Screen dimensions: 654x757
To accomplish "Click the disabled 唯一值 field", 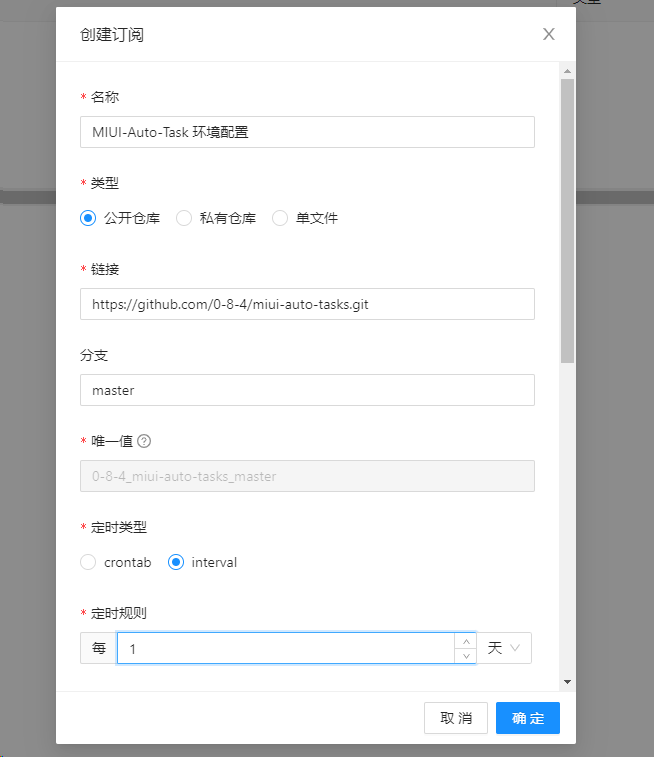I will pos(307,476).
